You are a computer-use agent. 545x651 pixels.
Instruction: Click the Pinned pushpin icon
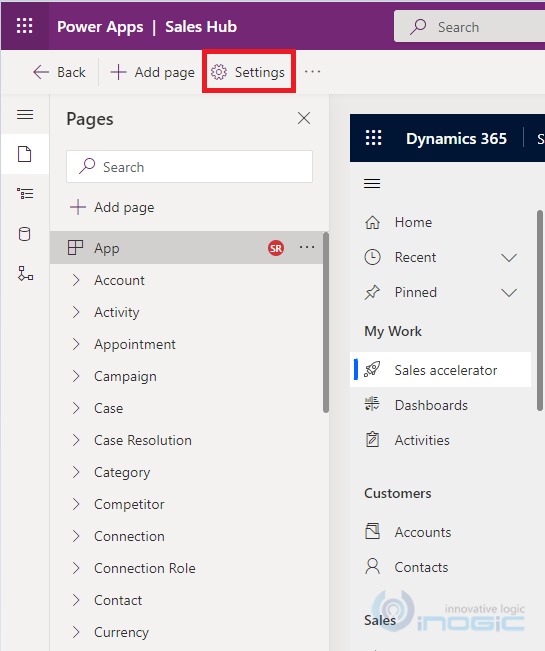372,292
